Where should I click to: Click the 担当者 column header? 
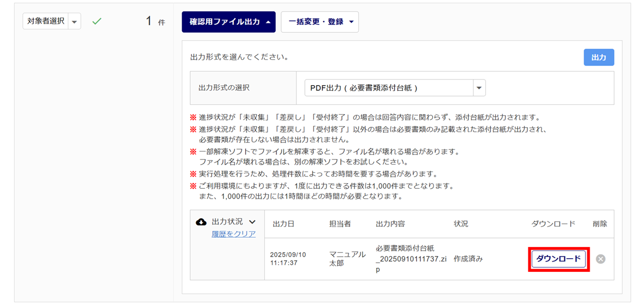(x=340, y=224)
